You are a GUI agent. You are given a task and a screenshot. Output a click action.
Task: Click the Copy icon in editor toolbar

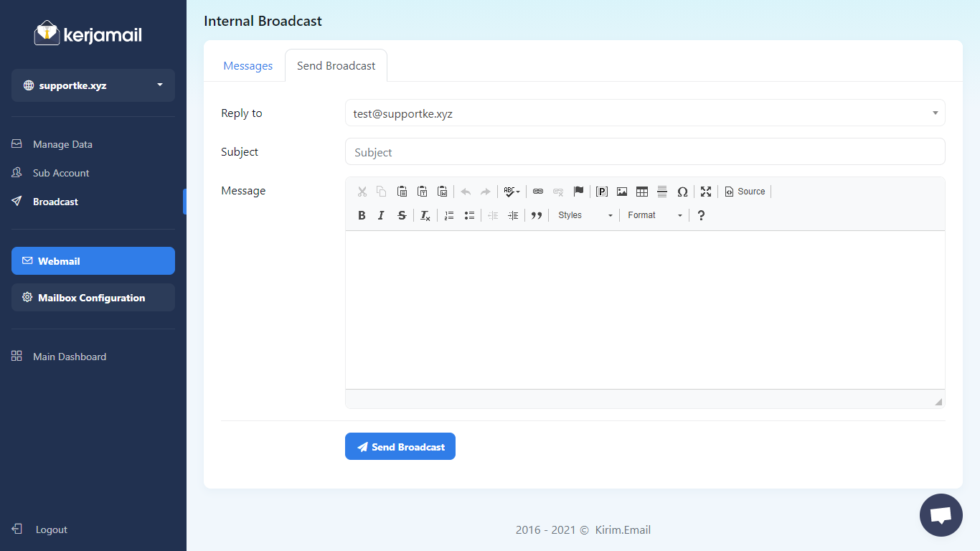(x=382, y=192)
